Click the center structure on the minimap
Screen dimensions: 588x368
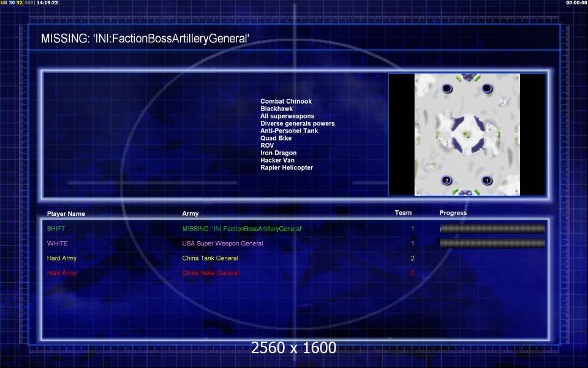tap(467, 134)
